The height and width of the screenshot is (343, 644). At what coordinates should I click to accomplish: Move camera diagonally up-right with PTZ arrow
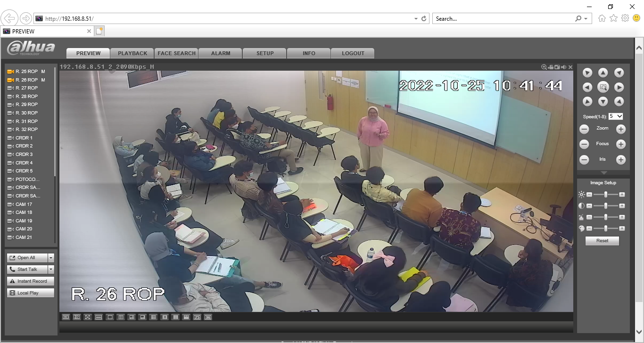pos(619,73)
